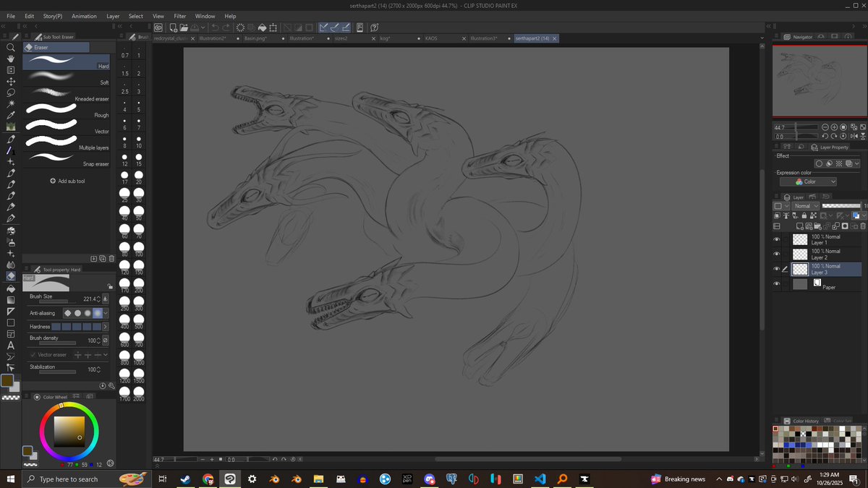Delete sub tool with trash icon
Viewport: 868px width, 488px height.
(x=111, y=258)
